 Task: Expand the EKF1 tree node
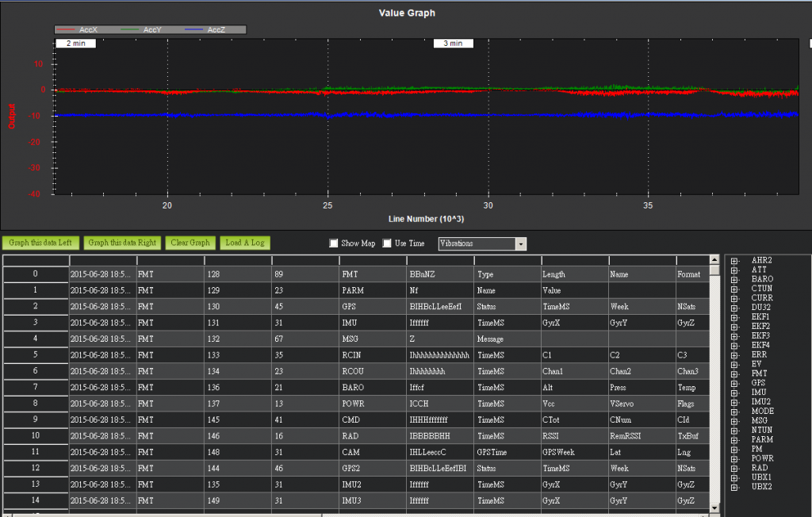(734, 317)
